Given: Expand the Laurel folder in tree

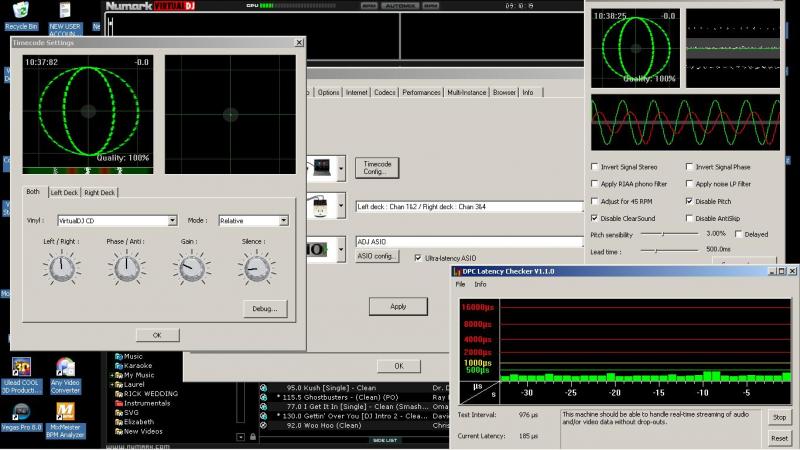Looking at the screenshot, I should (112, 385).
